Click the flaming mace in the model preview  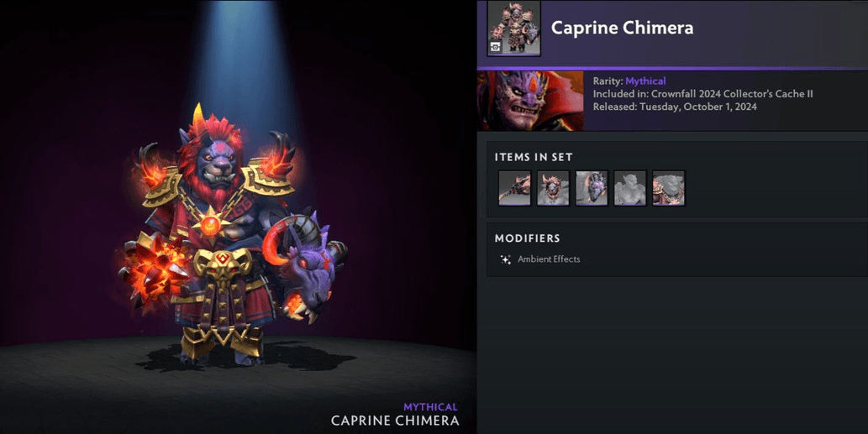[x=156, y=268]
